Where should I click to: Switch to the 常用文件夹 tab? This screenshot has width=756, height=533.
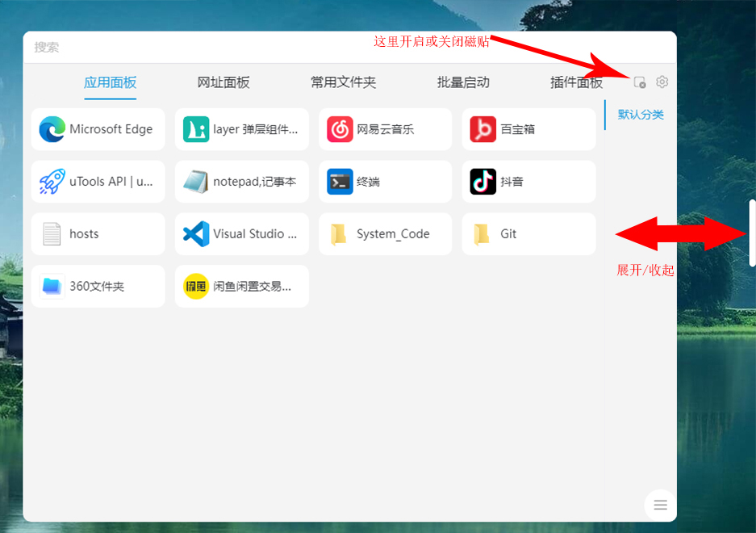pyautogui.click(x=343, y=82)
